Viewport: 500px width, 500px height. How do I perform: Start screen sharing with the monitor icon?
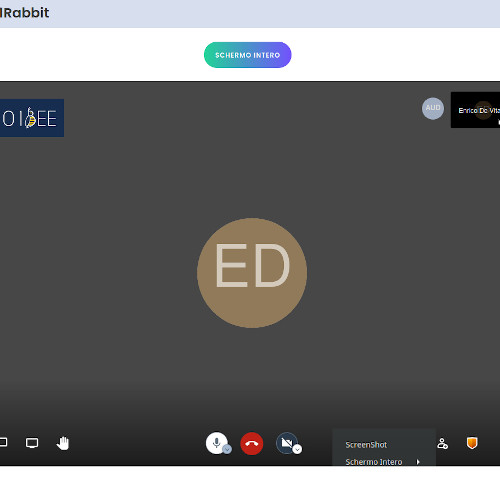32,443
